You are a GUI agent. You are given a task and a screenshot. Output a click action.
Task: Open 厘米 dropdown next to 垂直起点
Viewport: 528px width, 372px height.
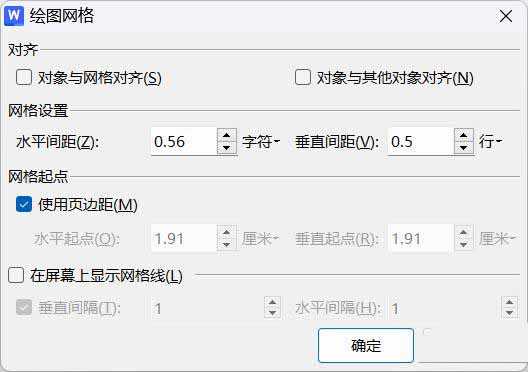point(497,239)
